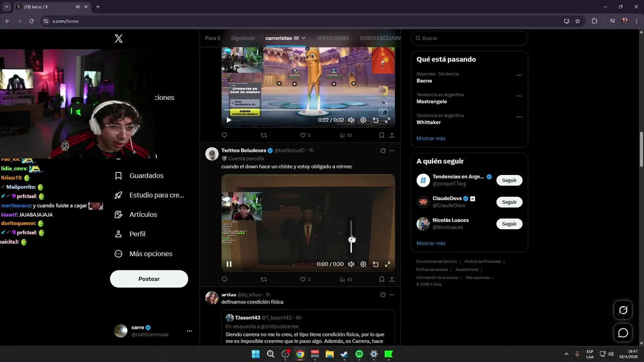Screen dimensions: 644x362
Task: Play the first video at 0:22
Action: pos(229,120)
